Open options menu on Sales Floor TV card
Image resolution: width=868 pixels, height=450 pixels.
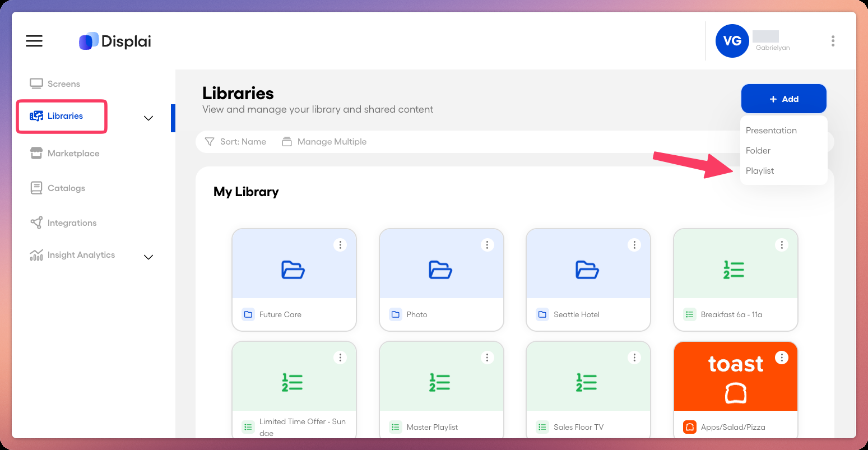(x=634, y=358)
